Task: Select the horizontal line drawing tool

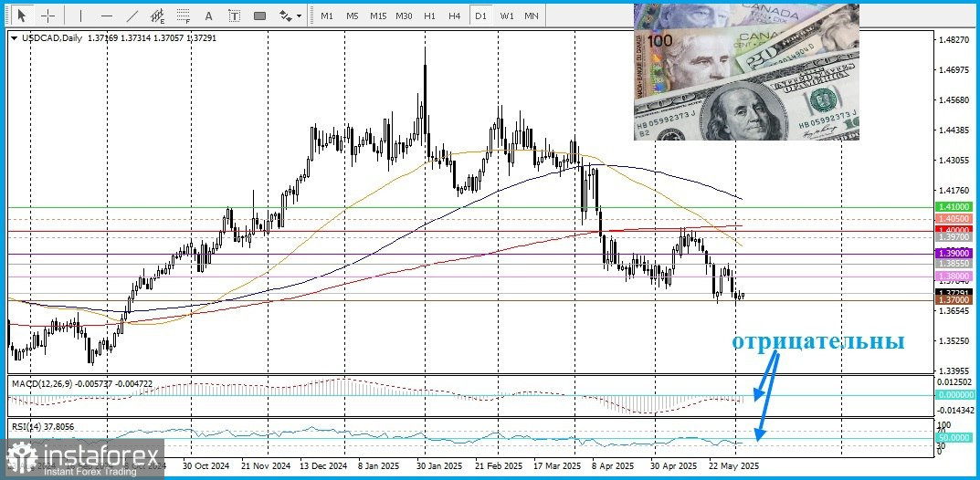Action: point(107,15)
